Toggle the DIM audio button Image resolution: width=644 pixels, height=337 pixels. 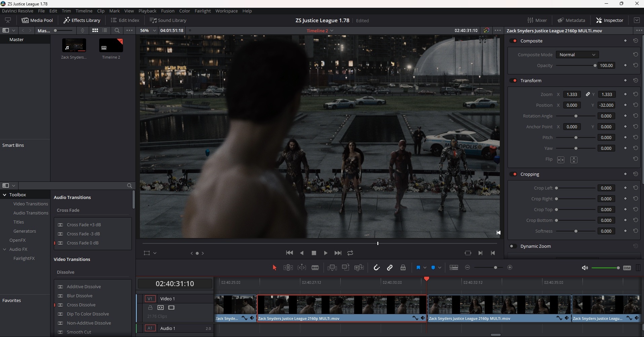click(627, 268)
